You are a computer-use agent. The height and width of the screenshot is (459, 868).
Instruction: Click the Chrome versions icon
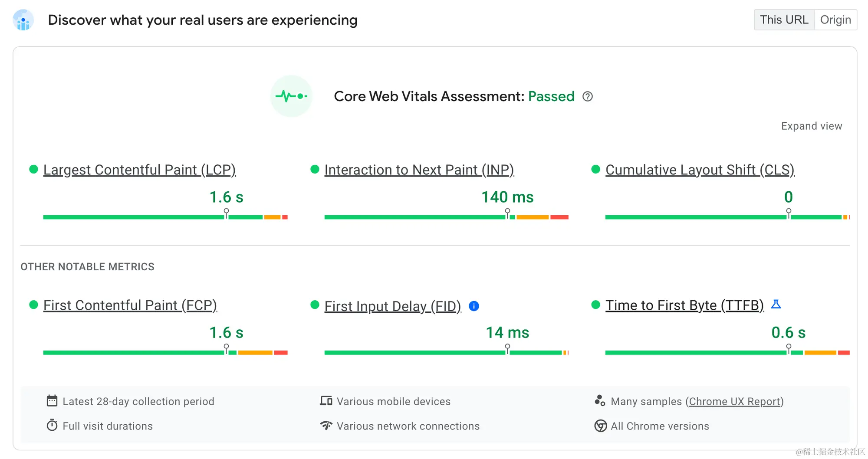(600, 426)
